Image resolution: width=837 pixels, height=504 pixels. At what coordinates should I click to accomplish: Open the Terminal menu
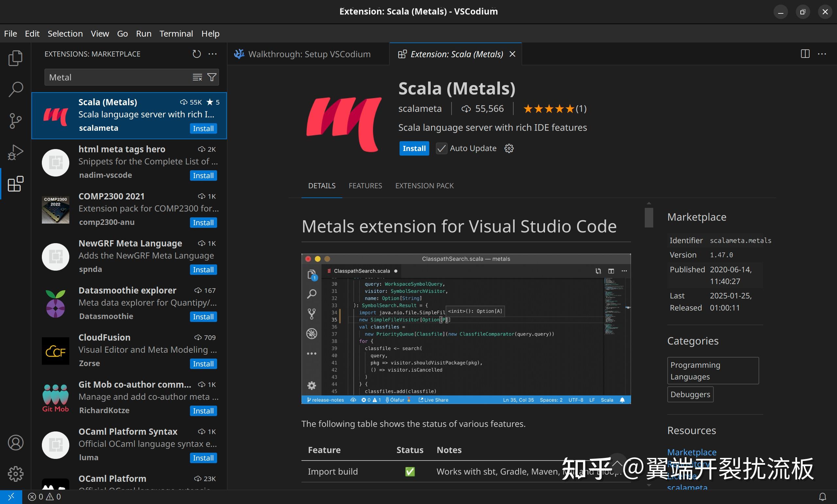coord(176,33)
